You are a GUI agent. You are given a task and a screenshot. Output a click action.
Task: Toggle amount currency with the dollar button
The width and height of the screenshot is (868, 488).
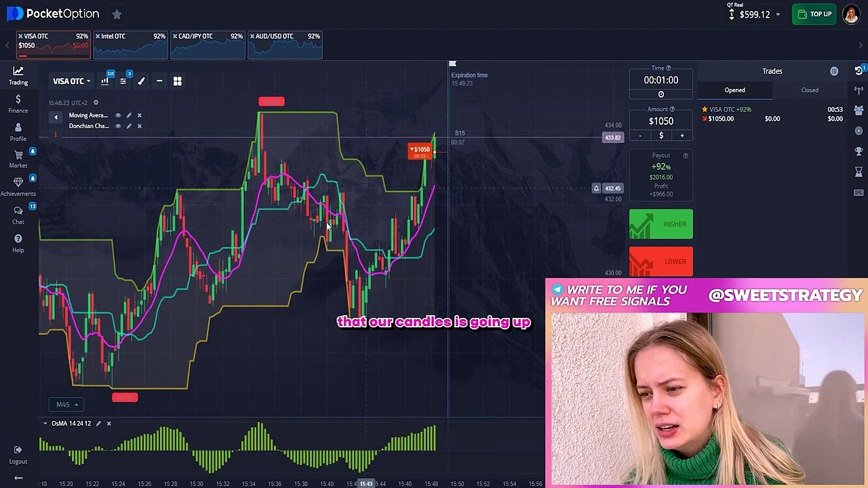[661, 136]
